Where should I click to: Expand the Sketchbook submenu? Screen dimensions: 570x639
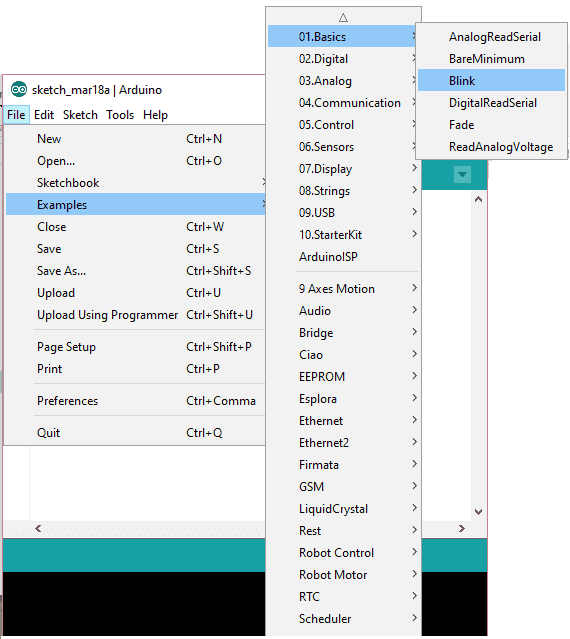136,183
